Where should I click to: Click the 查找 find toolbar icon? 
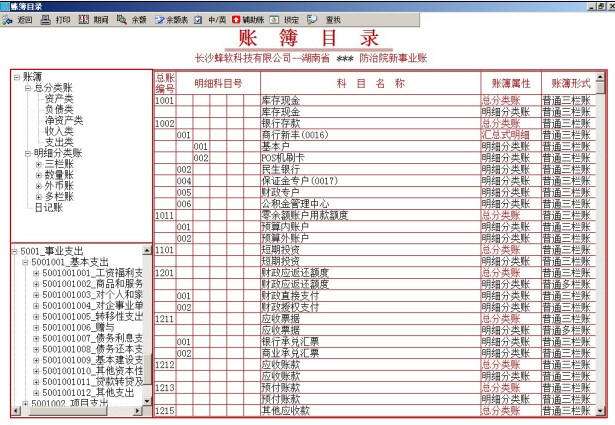click(312, 20)
